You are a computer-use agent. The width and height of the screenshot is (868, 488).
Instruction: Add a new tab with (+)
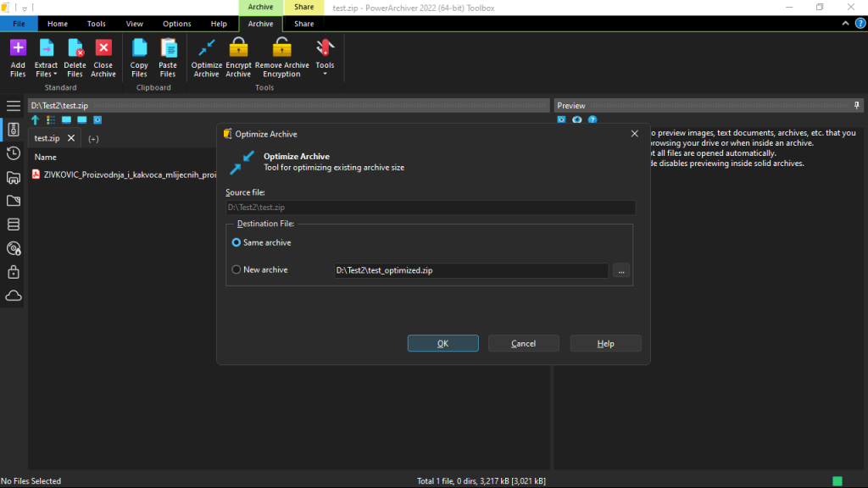(93, 139)
